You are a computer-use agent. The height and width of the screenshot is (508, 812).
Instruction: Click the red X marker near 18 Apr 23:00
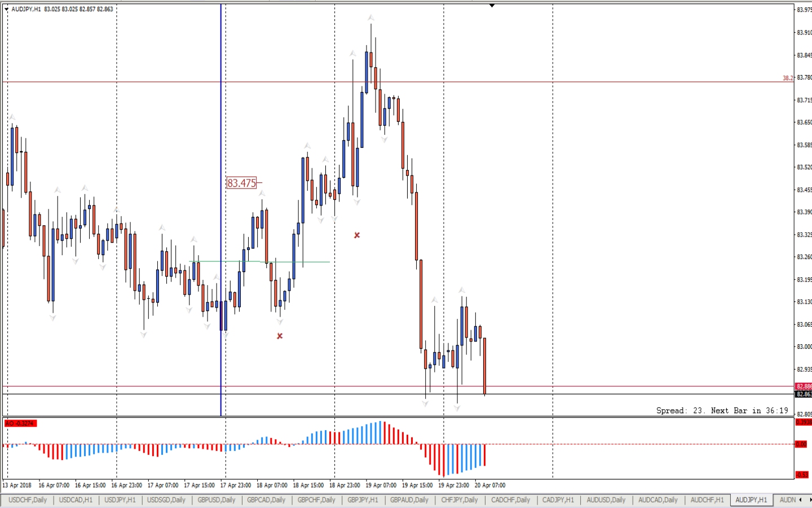(357, 235)
